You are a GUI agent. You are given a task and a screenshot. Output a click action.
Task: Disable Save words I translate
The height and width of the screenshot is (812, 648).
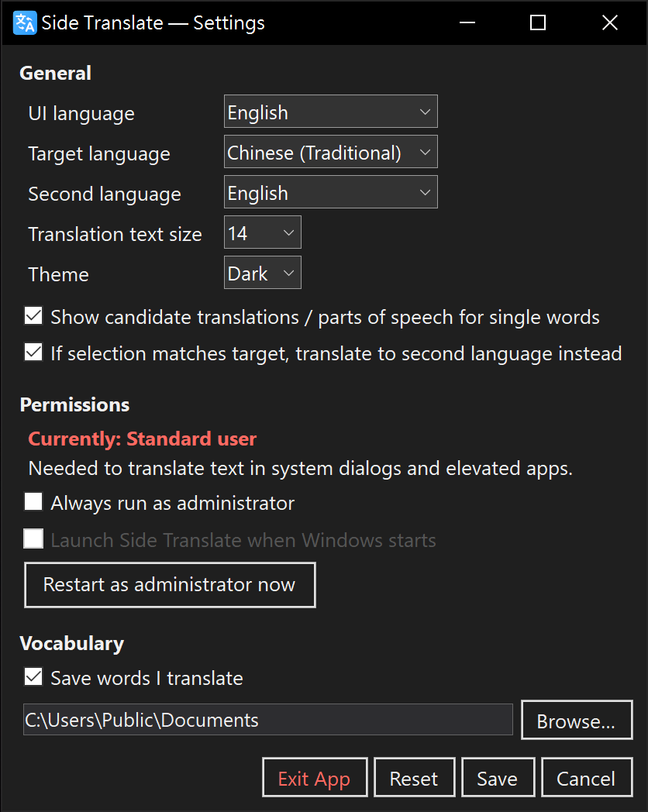pos(33,677)
